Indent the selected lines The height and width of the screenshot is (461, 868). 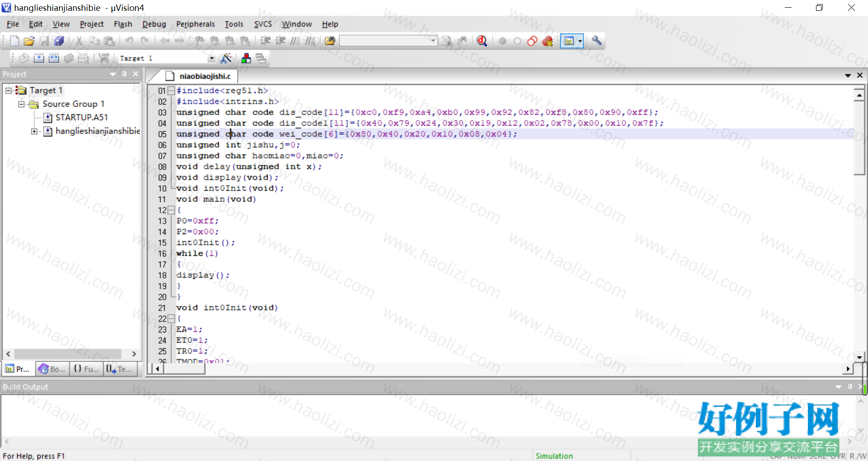265,41
